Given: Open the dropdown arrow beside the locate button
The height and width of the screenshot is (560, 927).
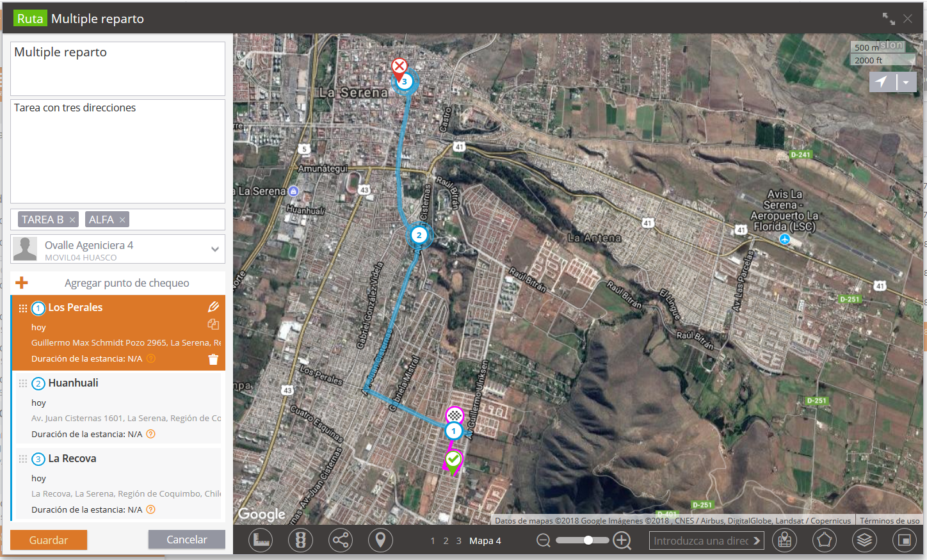Looking at the screenshot, I should pyautogui.click(x=907, y=82).
